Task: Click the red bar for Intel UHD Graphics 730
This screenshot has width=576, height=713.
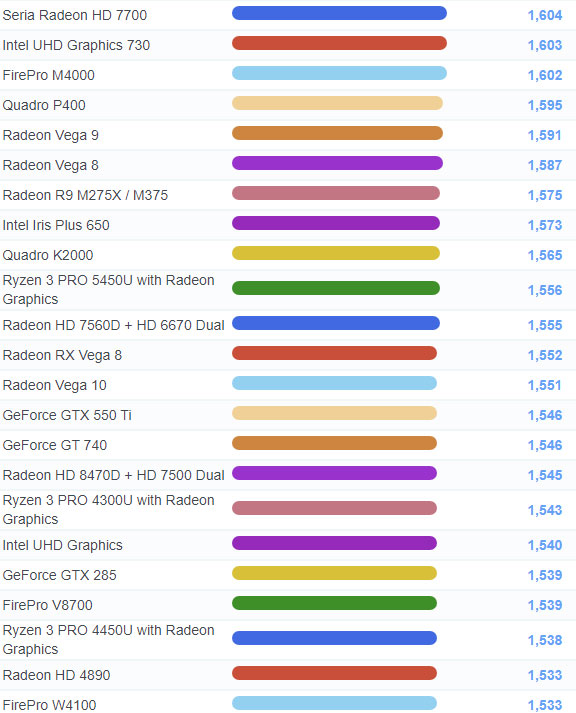Action: 339,43
